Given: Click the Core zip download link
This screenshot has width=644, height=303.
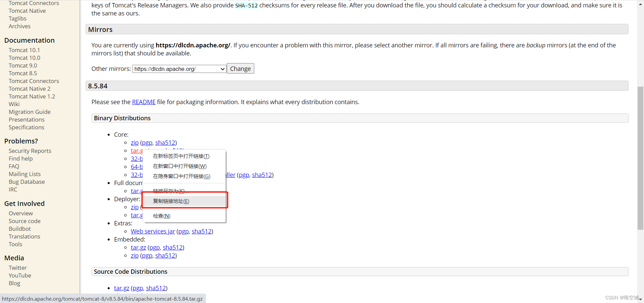Looking at the screenshot, I should click(135, 143).
